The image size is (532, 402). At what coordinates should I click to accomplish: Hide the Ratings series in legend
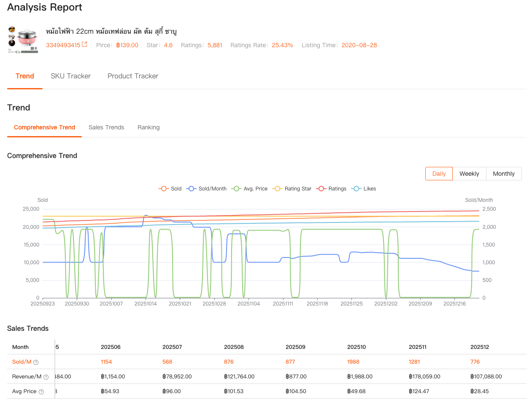[x=332, y=189]
